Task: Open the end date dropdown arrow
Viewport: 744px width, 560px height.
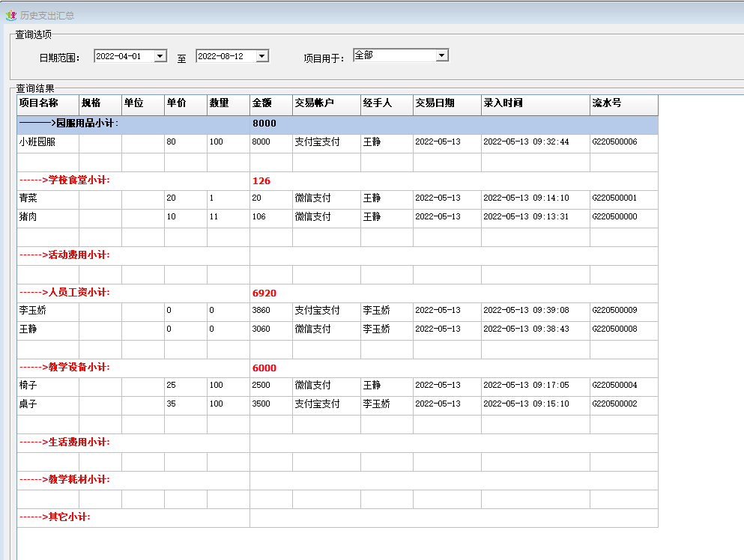Action: [261, 56]
